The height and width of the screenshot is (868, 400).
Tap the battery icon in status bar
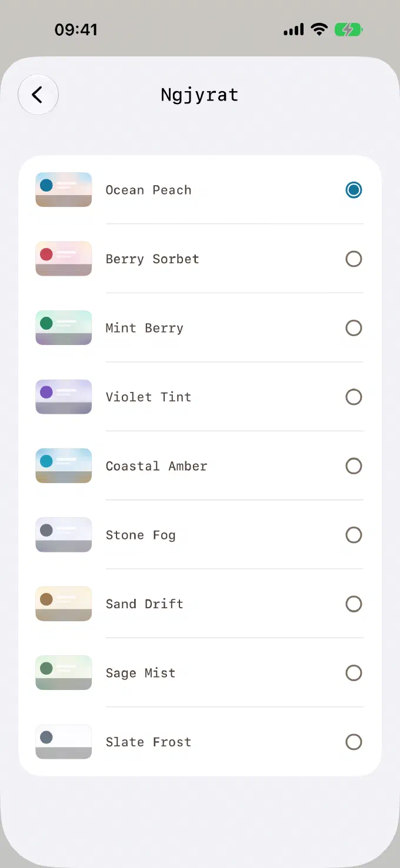tap(349, 29)
